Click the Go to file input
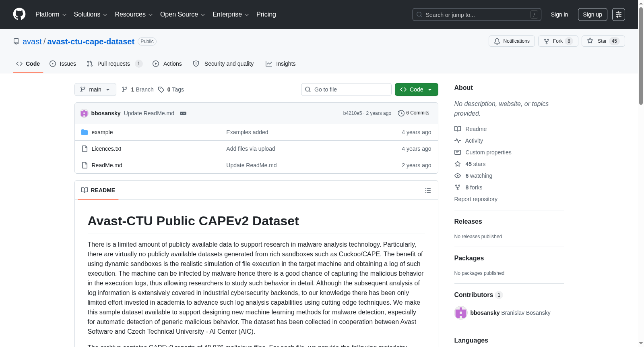This screenshot has height=347, width=644. click(346, 89)
